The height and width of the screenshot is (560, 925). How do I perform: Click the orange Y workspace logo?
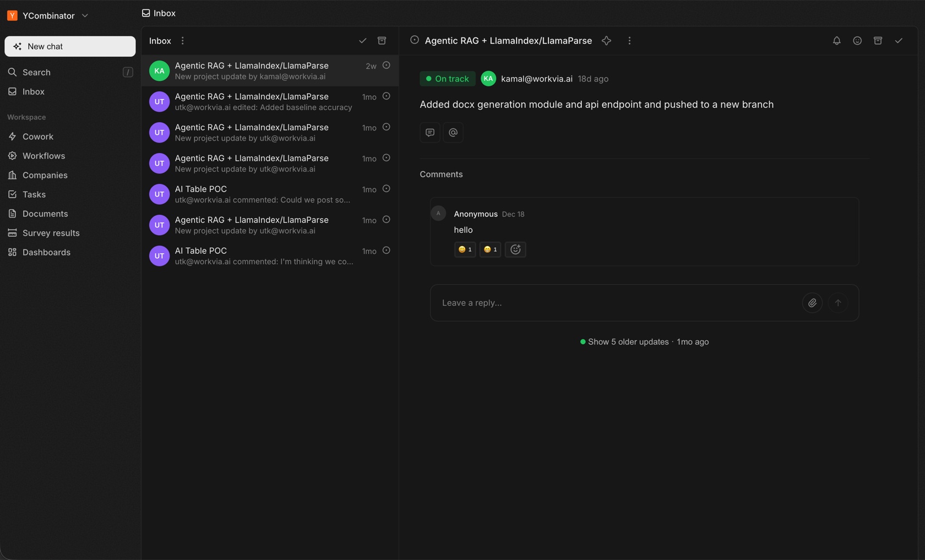pos(12,15)
